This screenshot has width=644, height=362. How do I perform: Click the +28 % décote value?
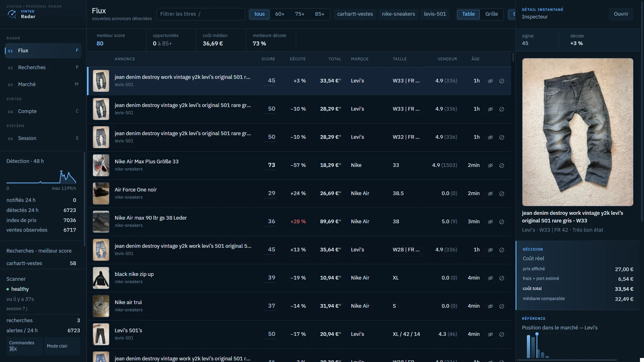[298, 222]
